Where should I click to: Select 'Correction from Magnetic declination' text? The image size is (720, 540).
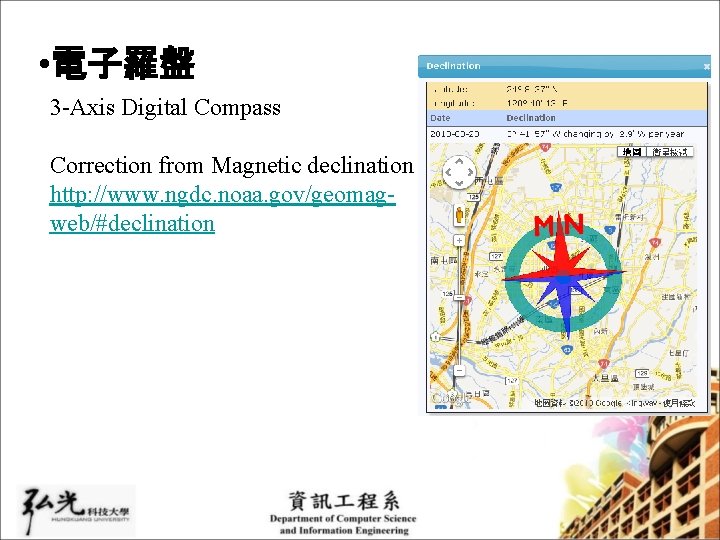tap(232, 165)
